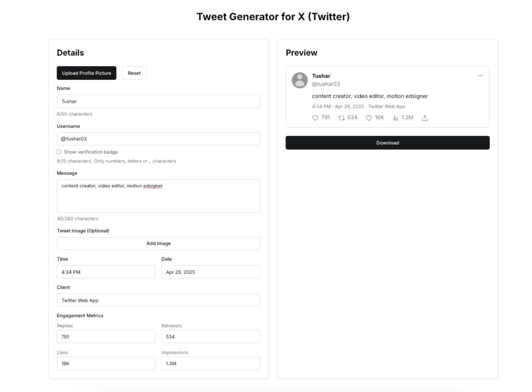Open the three-dot menu on tweet preview
Viewport: 532px width, 392px height.
point(480,76)
